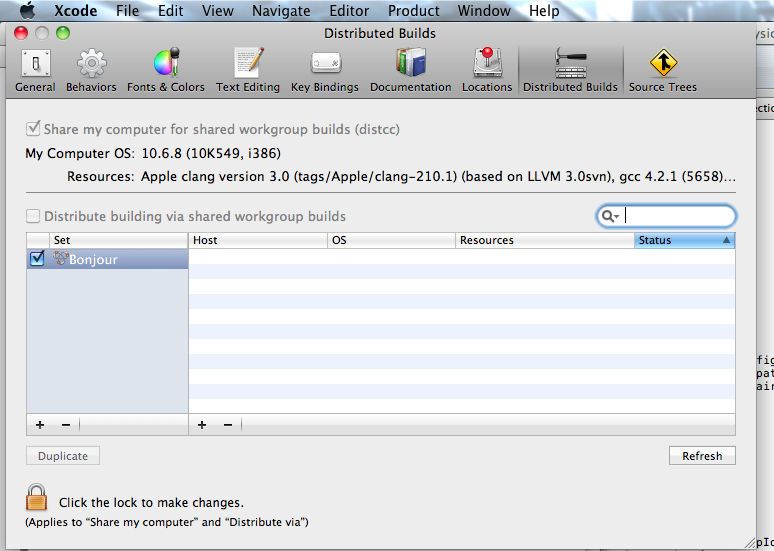774x551 pixels.
Task: Click the OS column header
Action: click(x=391, y=240)
